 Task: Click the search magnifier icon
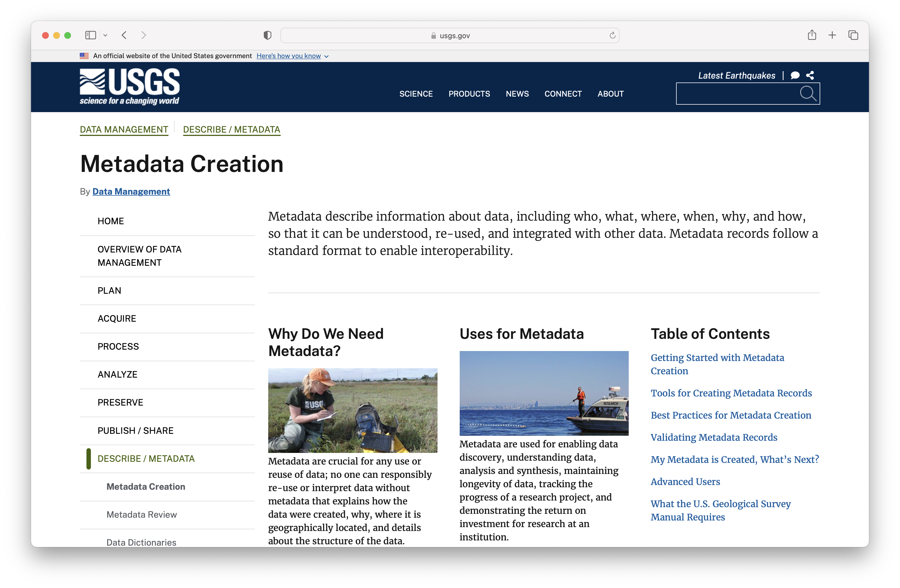[x=807, y=93]
